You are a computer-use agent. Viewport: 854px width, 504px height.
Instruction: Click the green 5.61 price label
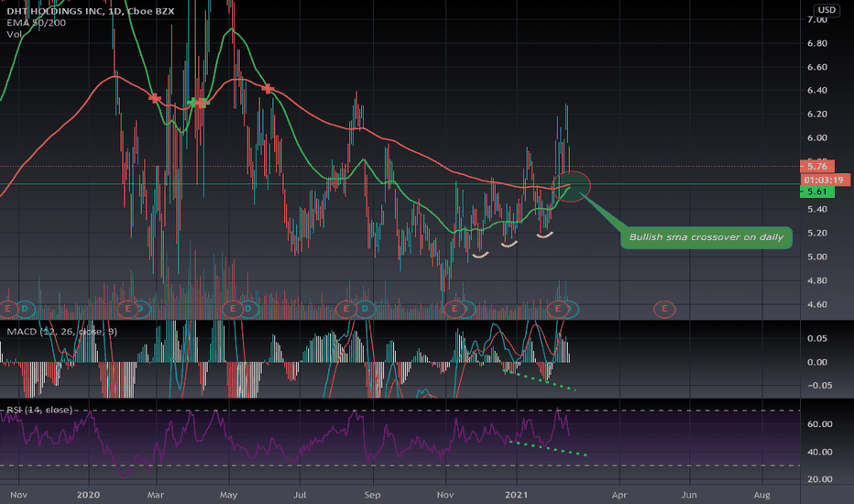click(817, 192)
